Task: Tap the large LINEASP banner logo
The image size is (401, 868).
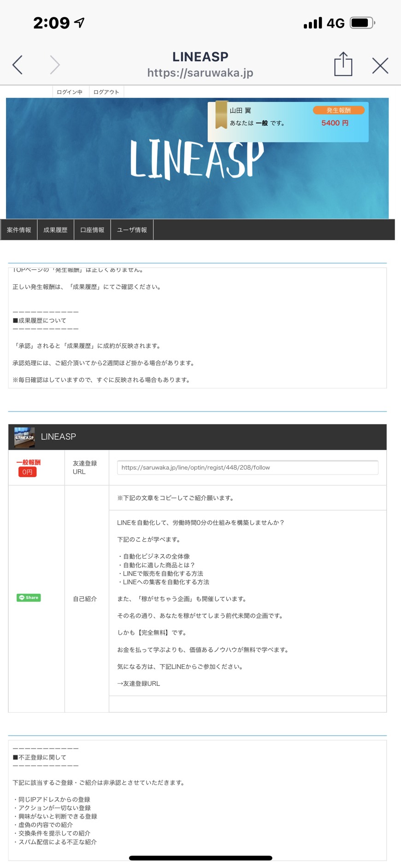Action: point(197,159)
